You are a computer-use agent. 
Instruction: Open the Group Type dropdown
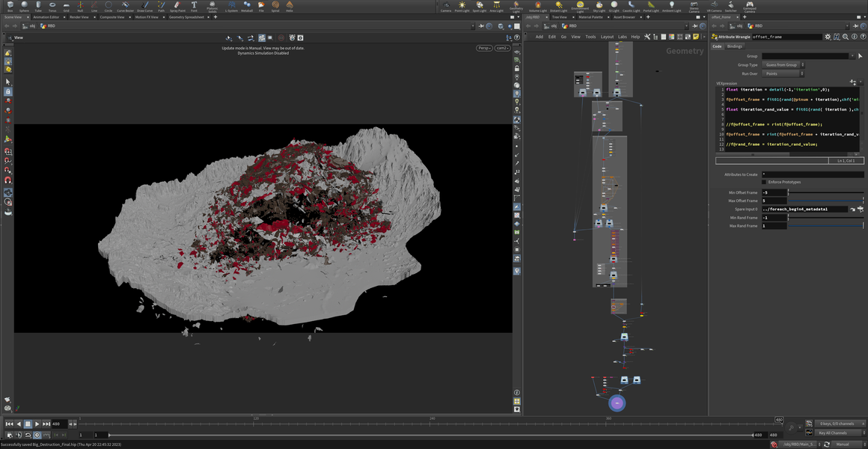[x=783, y=65]
